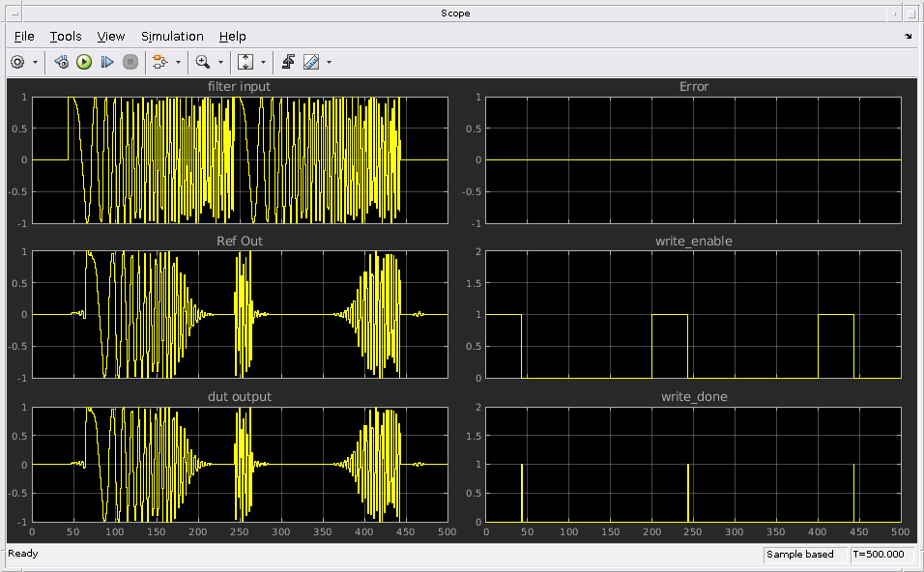Screen dimensions: 924x572
Task: Expand dropdown arrow next to Zoom tool
Action: click(220, 62)
